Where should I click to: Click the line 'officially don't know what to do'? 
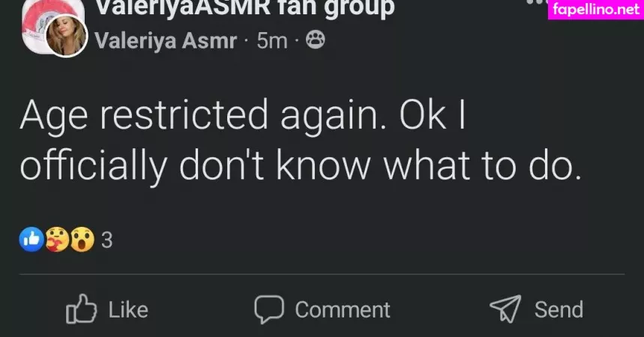tap(299, 165)
